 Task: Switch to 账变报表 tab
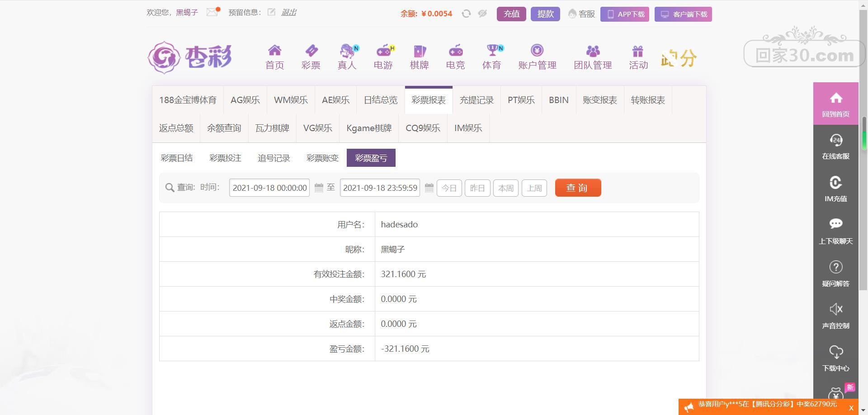coord(599,100)
